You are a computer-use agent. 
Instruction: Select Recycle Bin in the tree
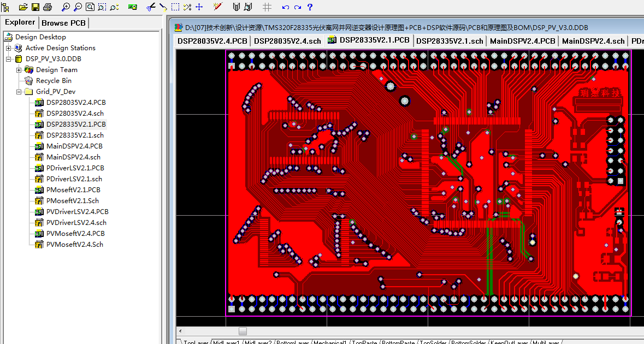click(x=54, y=81)
